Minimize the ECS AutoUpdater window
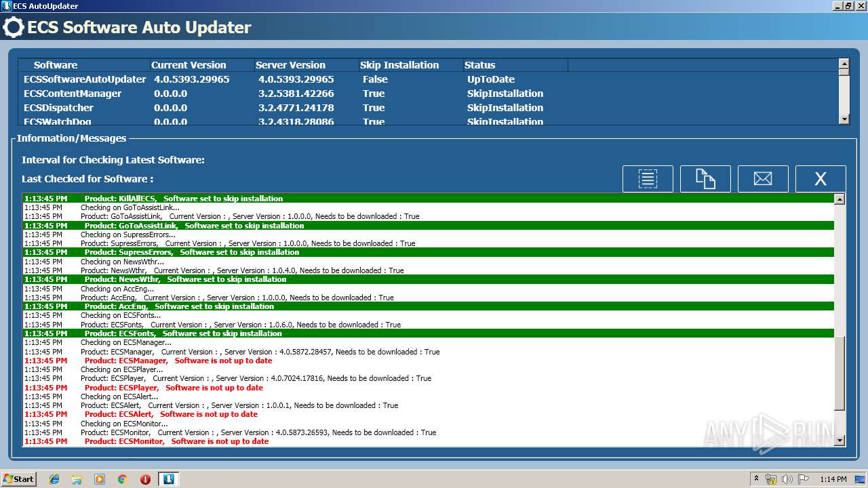 [x=837, y=5]
